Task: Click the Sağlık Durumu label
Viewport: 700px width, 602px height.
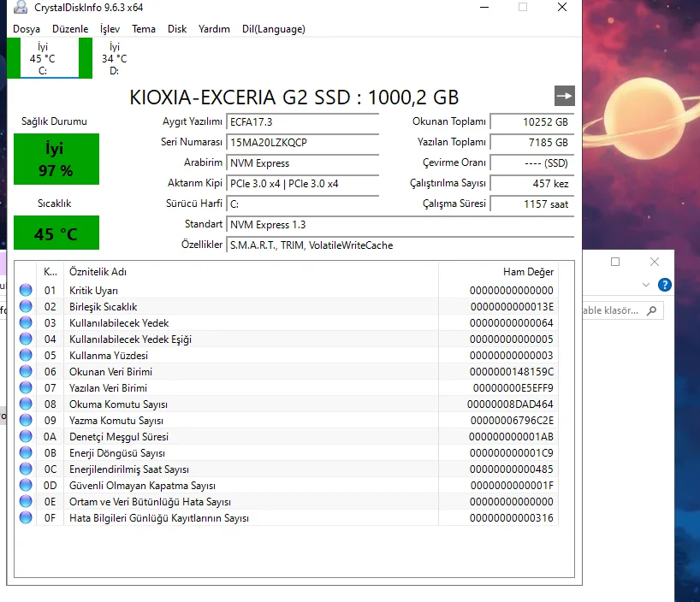Action: tap(54, 121)
